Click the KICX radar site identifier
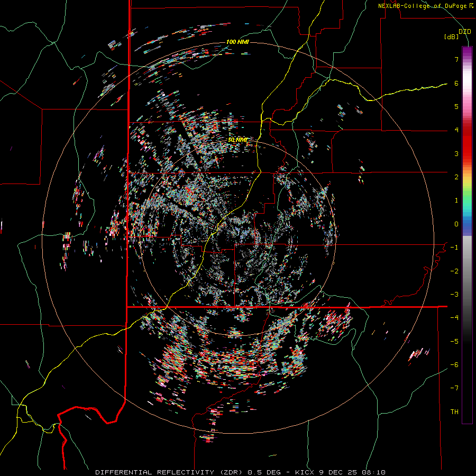The image size is (476, 476). point(305,472)
